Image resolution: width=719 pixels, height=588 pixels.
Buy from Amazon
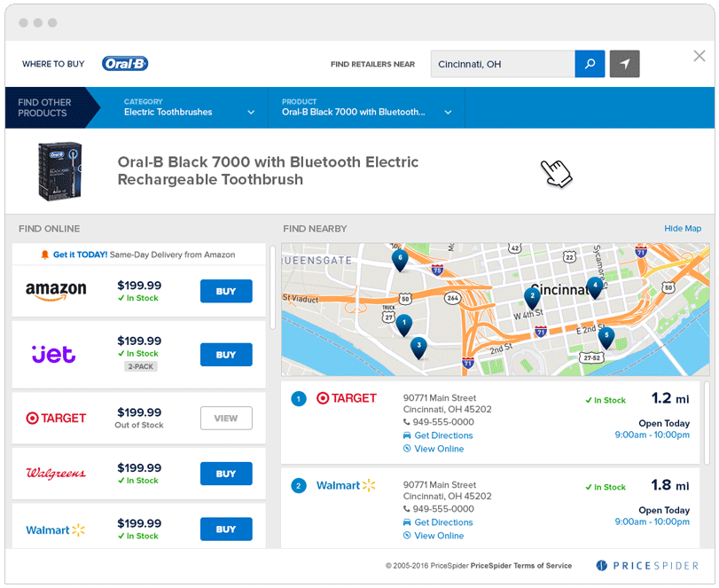226,291
